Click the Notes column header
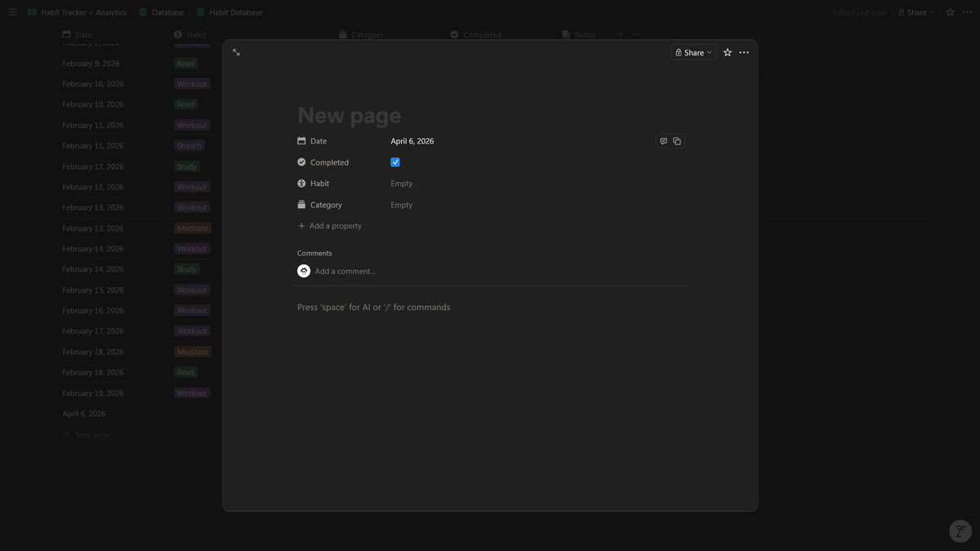Screen dimensions: 980x551 (578, 35)
